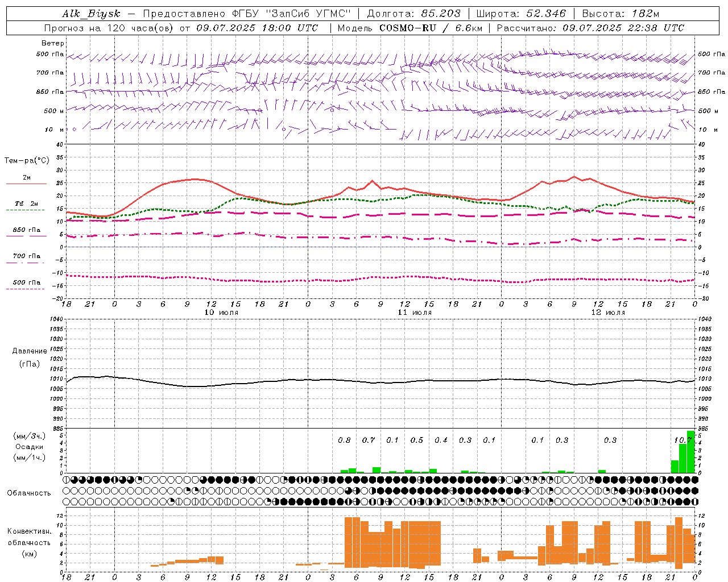Viewport: 728px width, 582px height.
Task: Click the 0.8 three-hour precipitation value
Action: pos(345,440)
